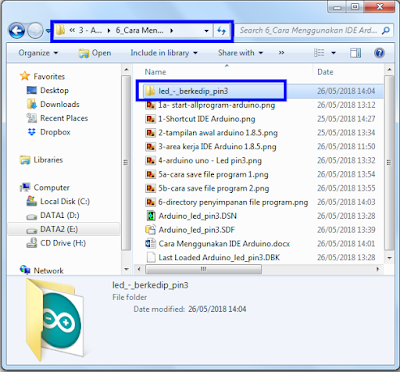Click the Arduino_led_pin3.SDF file icon
Viewport: 400px width, 372px height.
point(151,230)
